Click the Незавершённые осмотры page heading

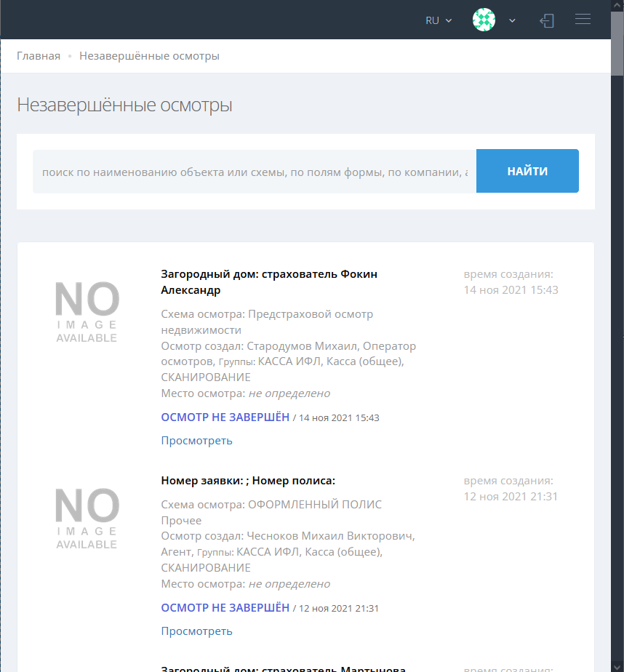pyautogui.click(x=124, y=105)
